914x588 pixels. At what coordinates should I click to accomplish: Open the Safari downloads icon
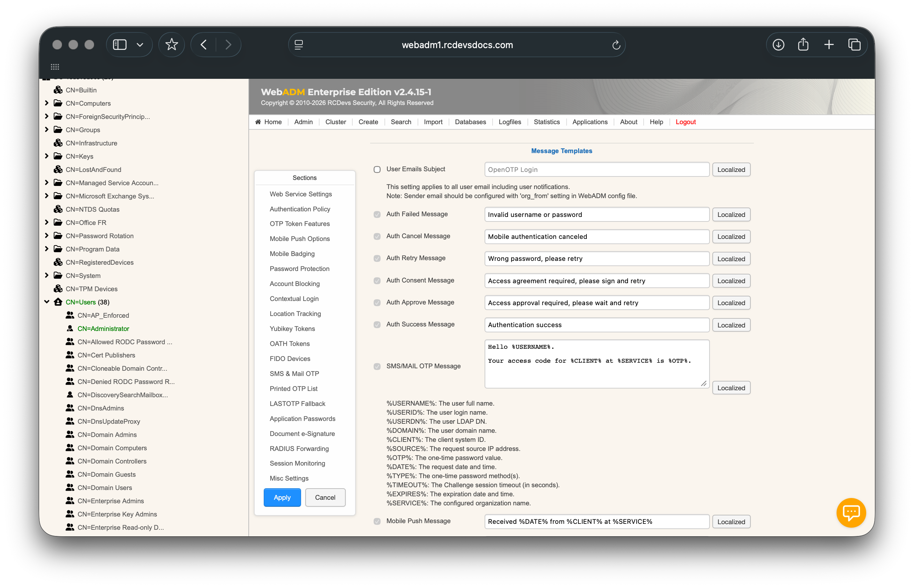click(778, 45)
